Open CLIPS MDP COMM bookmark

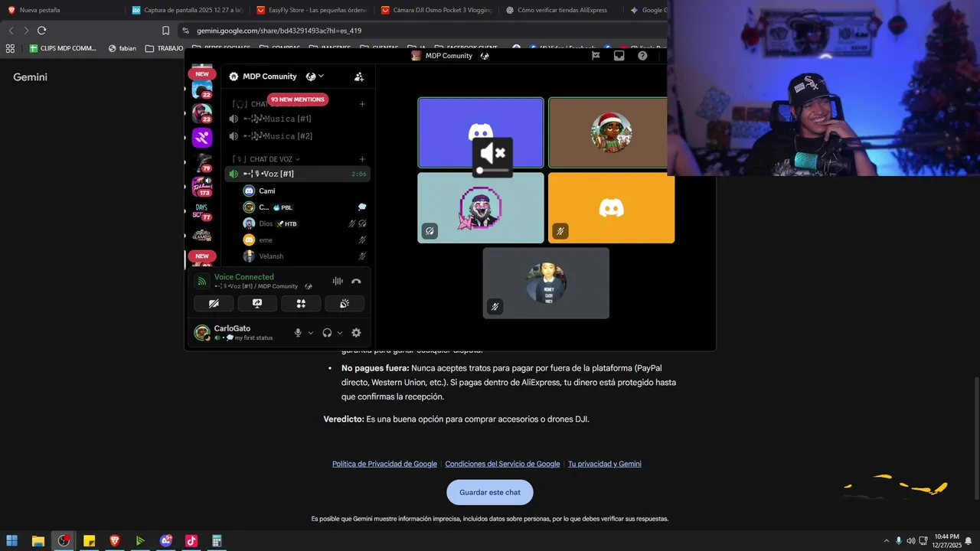[63, 48]
